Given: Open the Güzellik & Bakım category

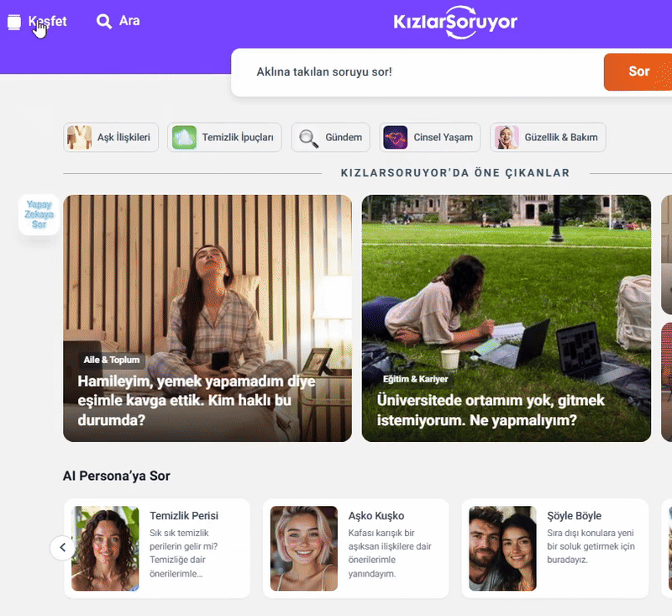Looking at the screenshot, I should point(548,137).
